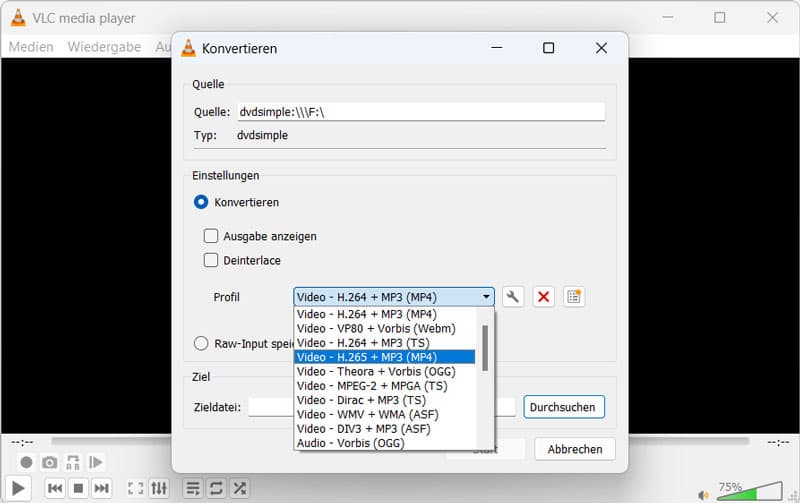Image resolution: width=800 pixels, height=503 pixels.
Task: Click the profile list scrollbar
Action: coord(485,348)
